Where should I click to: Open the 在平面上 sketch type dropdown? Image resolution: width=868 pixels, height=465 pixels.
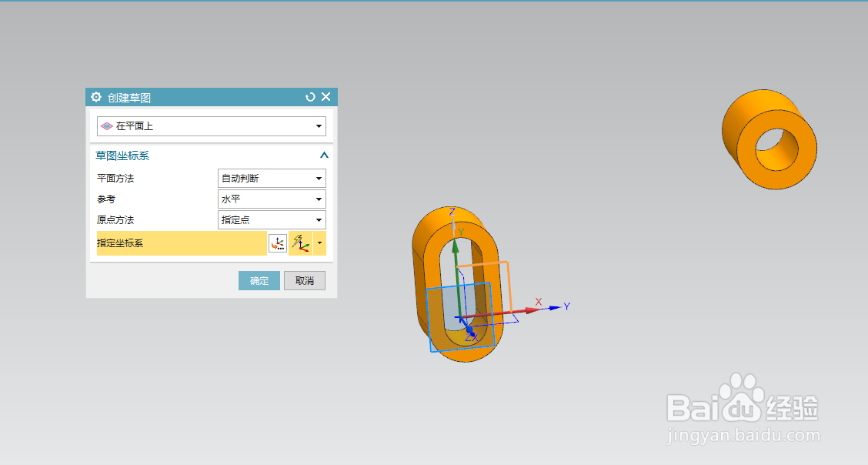[212, 126]
